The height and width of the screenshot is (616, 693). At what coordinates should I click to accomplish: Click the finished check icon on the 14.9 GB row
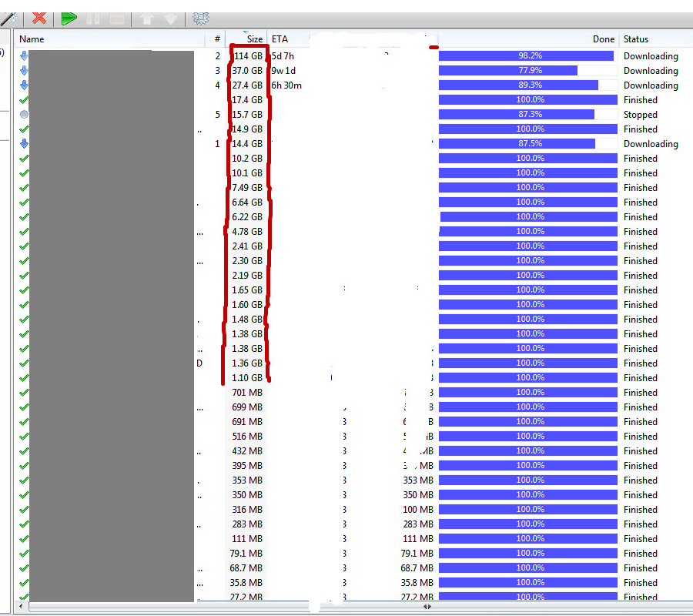click(x=25, y=129)
